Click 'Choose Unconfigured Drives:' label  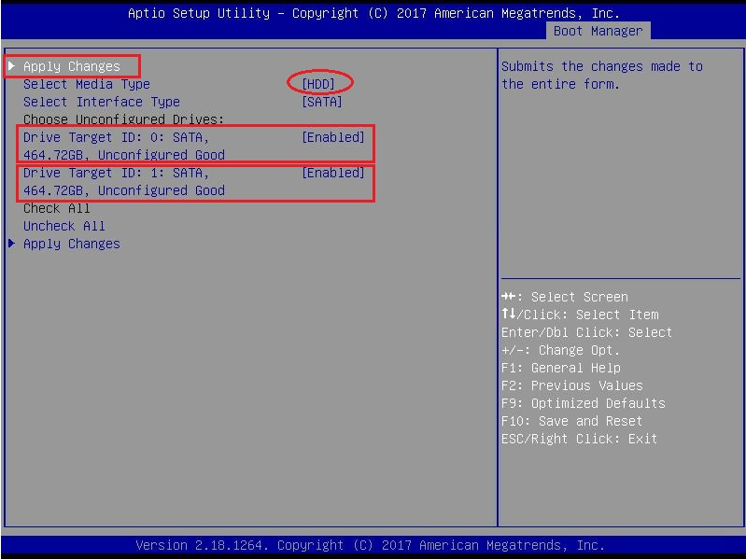tap(123, 119)
